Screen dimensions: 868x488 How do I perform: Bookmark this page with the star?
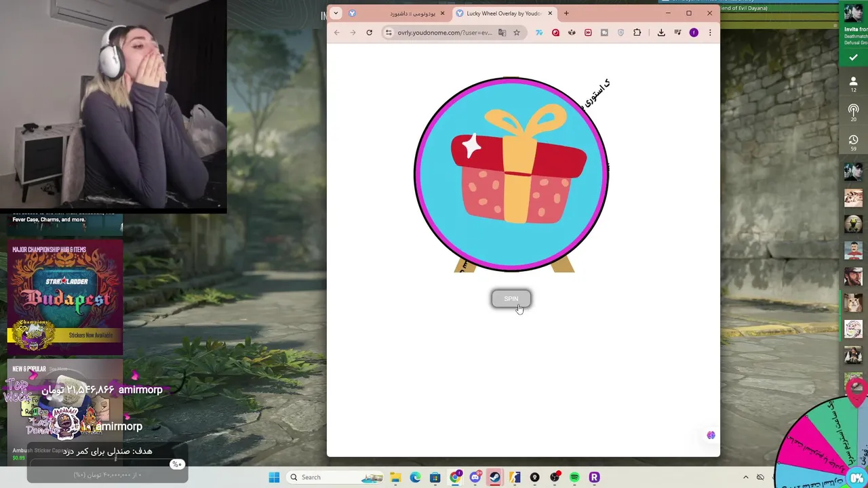tap(516, 33)
